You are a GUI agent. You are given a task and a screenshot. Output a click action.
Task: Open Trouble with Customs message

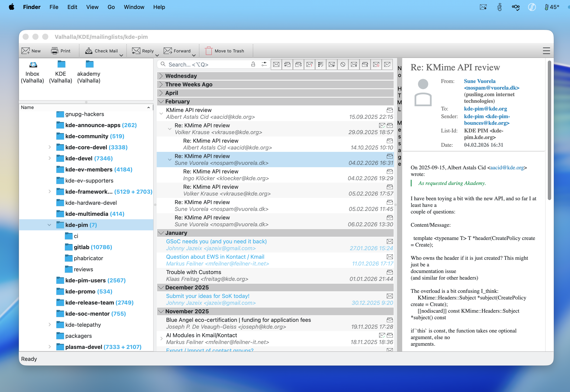tap(275, 275)
